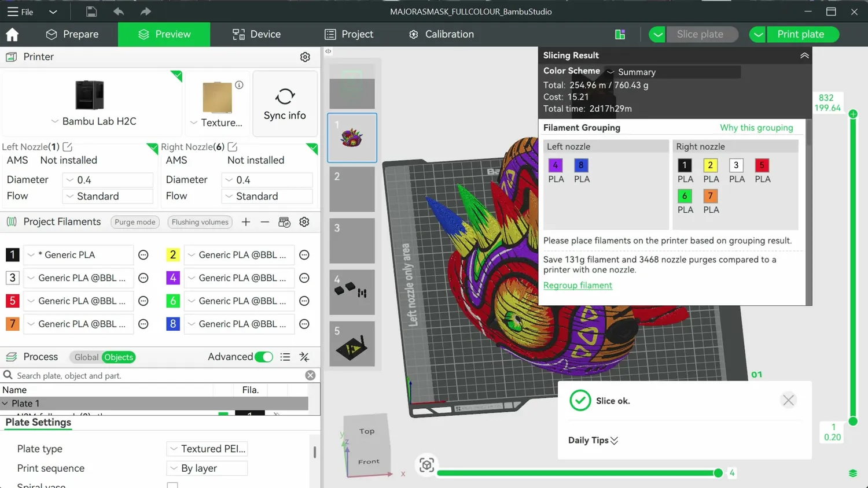
Task: Open Left Nozzle Flow Standard dropdown
Action: (108, 196)
